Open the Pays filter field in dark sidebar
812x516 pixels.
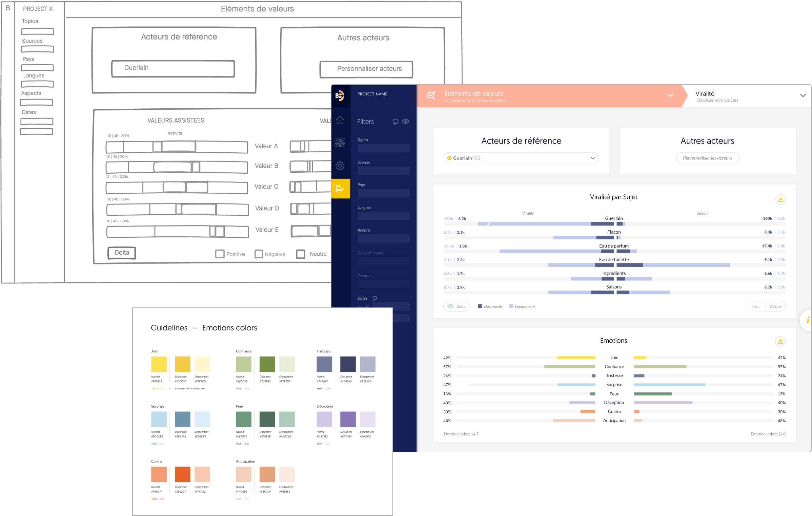(x=383, y=193)
